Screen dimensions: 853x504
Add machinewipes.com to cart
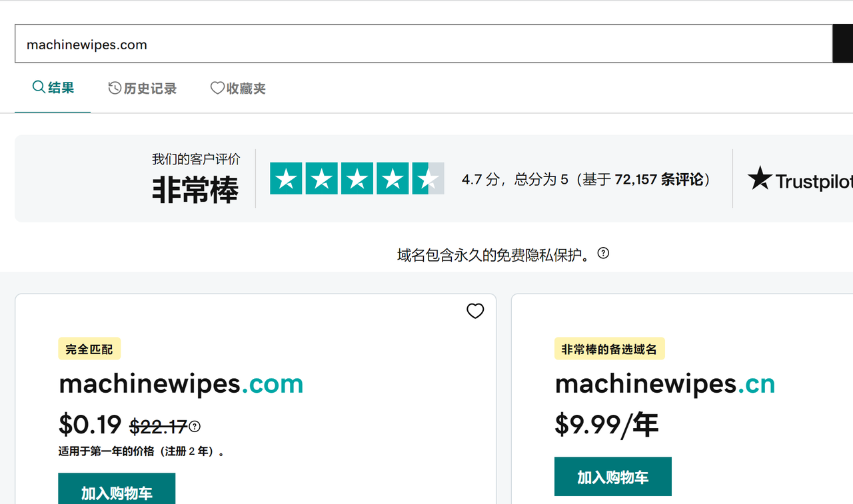(x=117, y=491)
